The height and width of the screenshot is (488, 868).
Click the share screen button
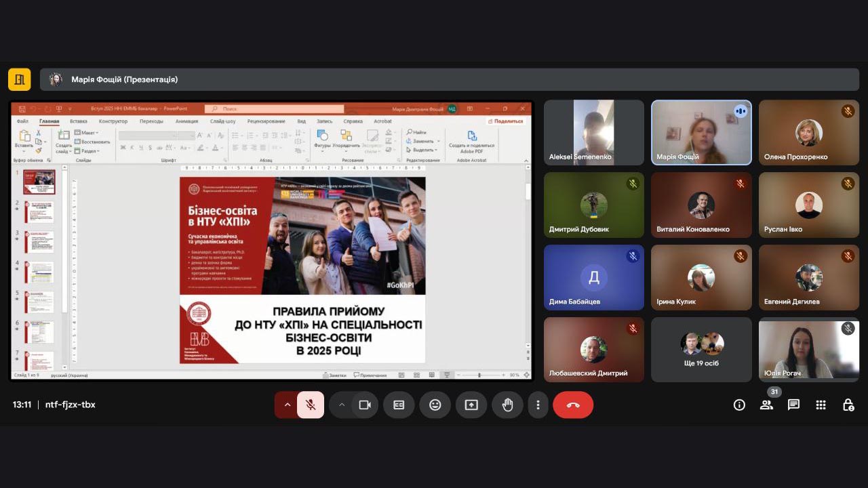471,405
